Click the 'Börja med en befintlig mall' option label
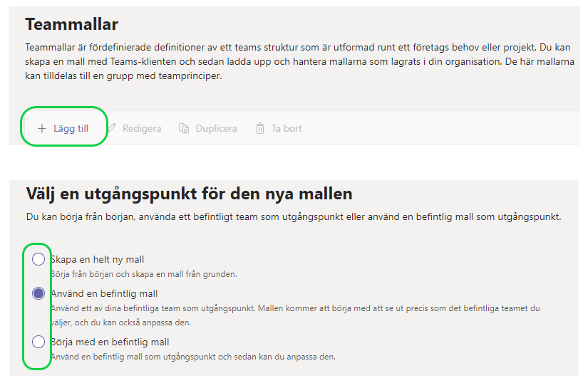The image size is (588, 388). click(x=110, y=342)
